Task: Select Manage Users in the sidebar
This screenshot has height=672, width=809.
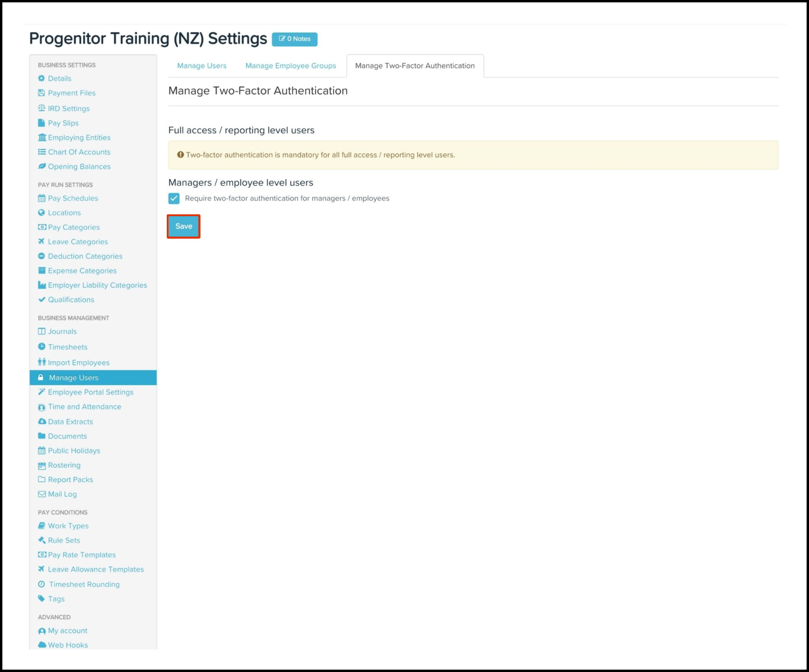Action: 74,378
